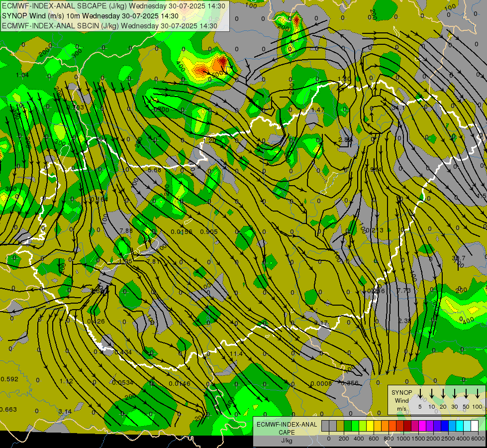487x448 pixels.
Task: Click the SBCIN title line at top
Action: tap(109, 26)
